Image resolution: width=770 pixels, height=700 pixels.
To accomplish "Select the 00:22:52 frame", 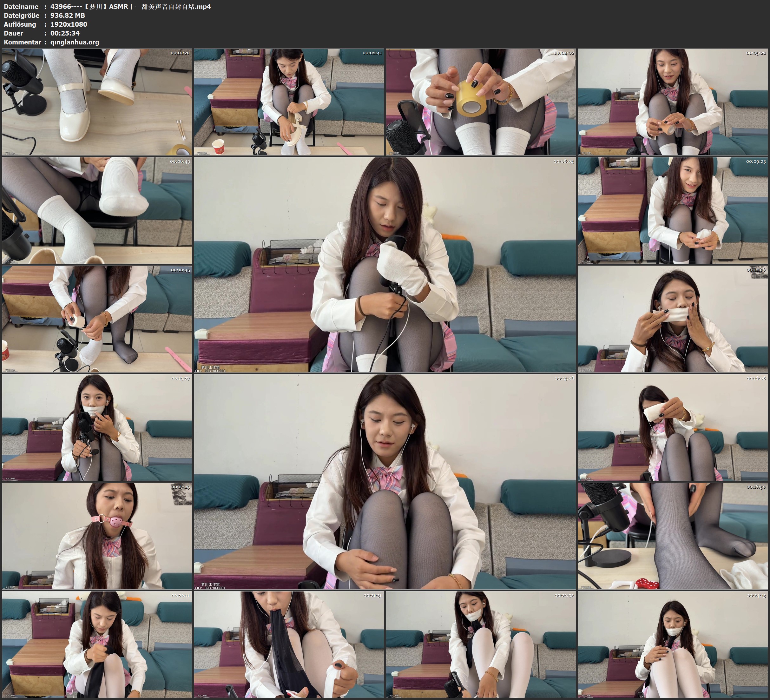I will tap(480, 644).
